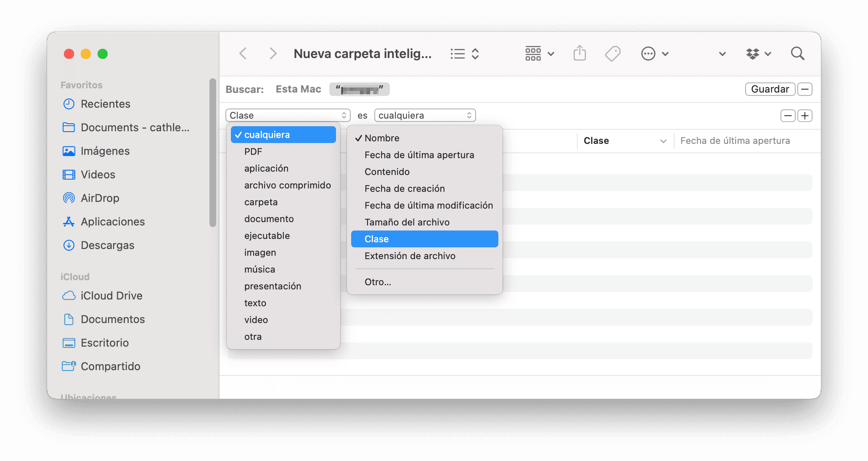Open Aplicaciones in the sidebar
The height and width of the screenshot is (461, 868).
(103, 222)
